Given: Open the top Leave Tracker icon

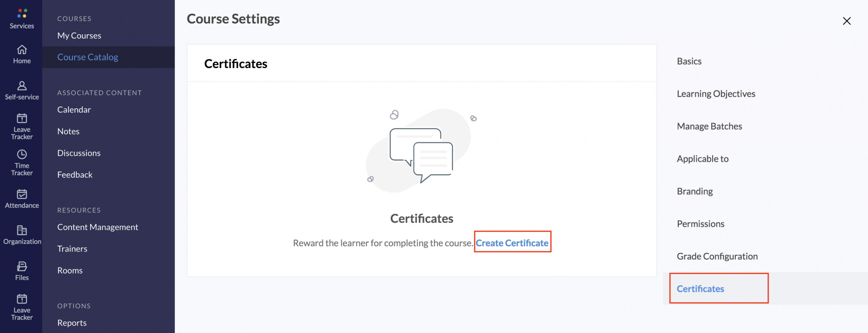Looking at the screenshot, I should [22, 118].
